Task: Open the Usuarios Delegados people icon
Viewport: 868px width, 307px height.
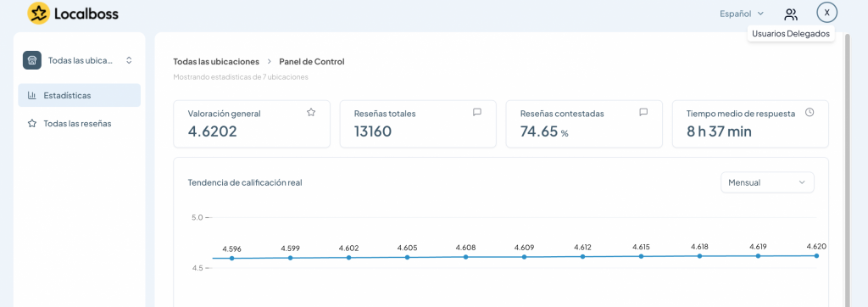Action: coord(791,14)
